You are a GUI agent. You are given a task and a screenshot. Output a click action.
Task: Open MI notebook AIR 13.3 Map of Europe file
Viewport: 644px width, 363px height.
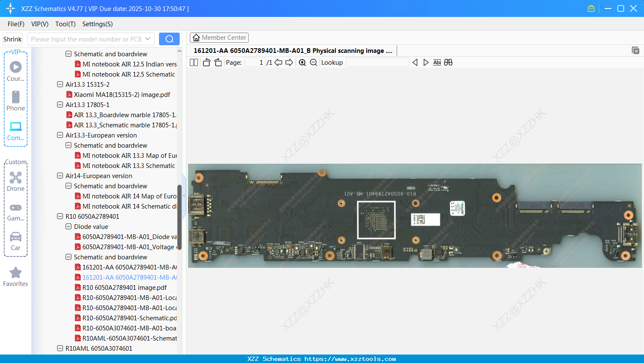pyautogui.click(x=129, y=156)
